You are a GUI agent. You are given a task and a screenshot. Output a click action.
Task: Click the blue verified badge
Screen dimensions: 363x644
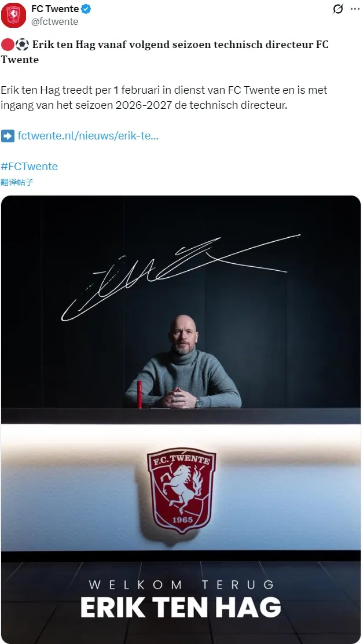coord(86,9)
